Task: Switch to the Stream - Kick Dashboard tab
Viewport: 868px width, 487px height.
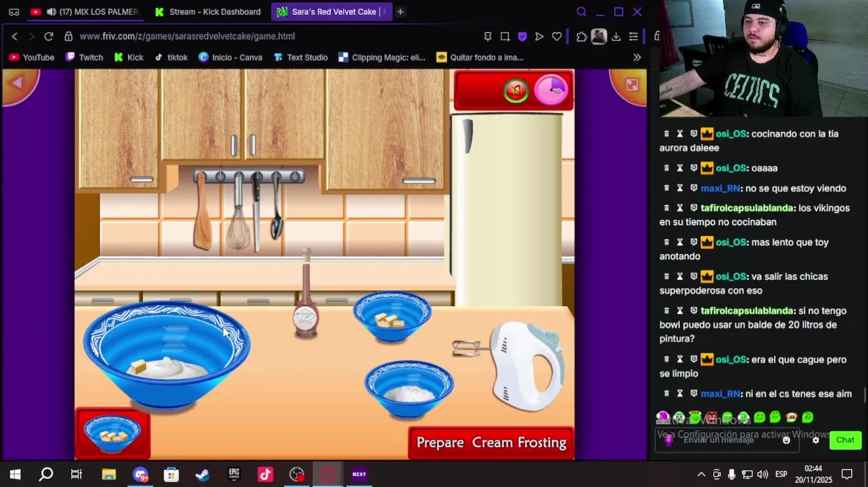Action: pos(208,11)
